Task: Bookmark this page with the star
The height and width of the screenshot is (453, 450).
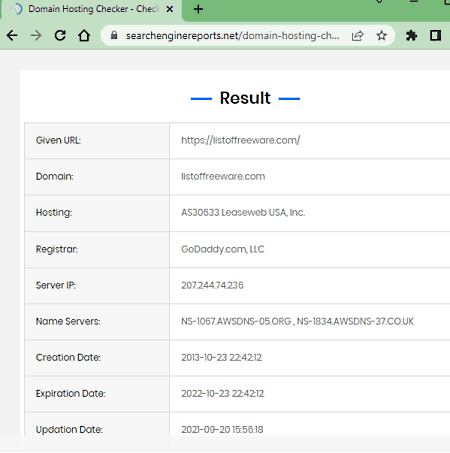Action: 381,35
